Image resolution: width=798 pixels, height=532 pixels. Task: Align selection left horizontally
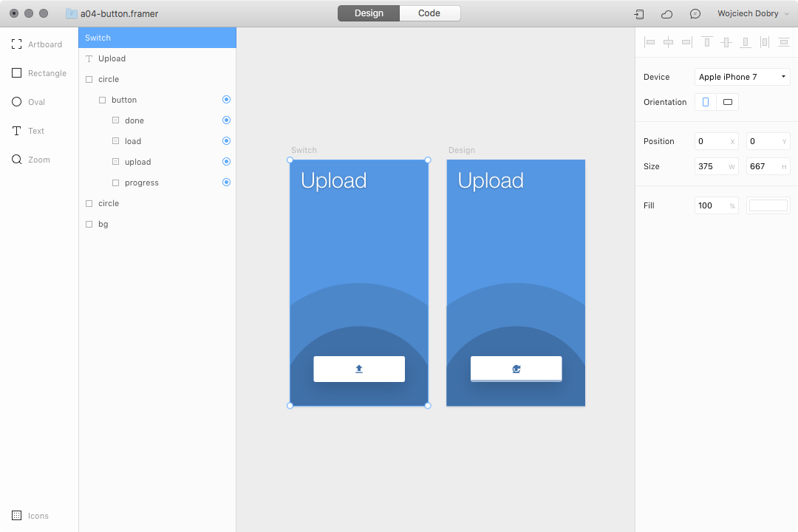coord(649,42)
